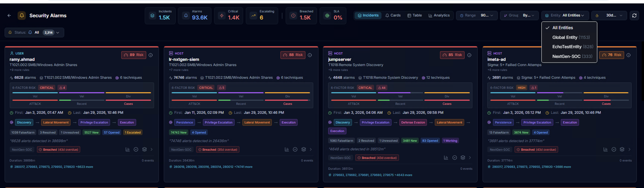The height and width of the screenshot is (188, 644).
Task: Click the flame icon on the 30d filter
Action: [598, 15]
